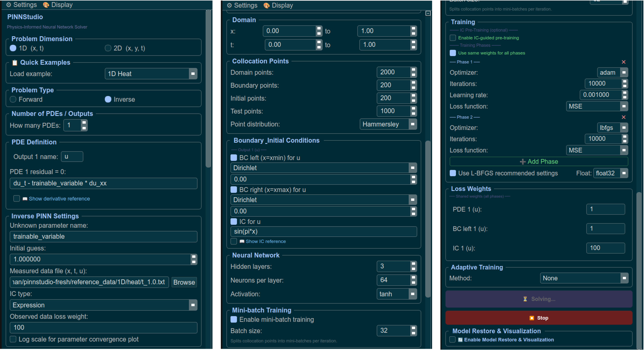Click the Domain points value 2000
Screen dimensions: 644x350
click(397, 72)
